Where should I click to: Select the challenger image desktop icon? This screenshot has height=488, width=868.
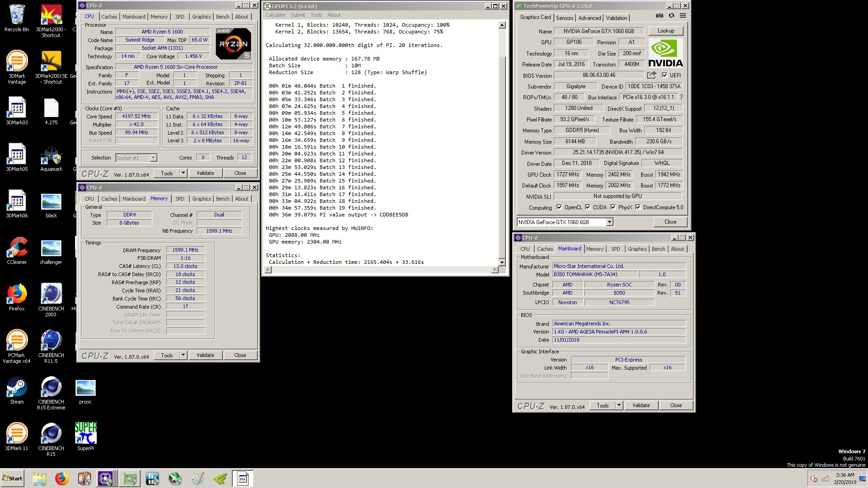click(x=51, y=251)
